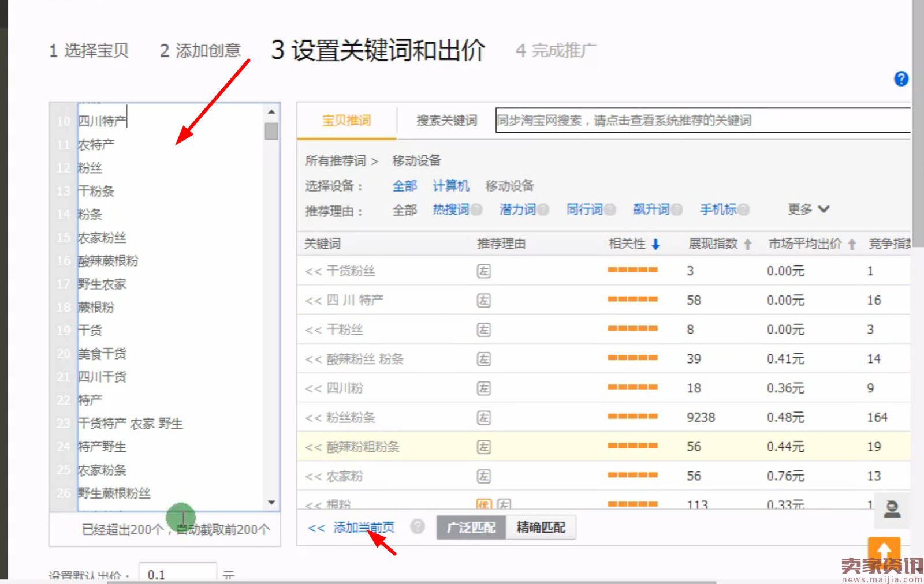Click line 16 酸辣蕨根粉 in keyword list
The height and width of the screenshot is (584, 924).
[108, 261]
